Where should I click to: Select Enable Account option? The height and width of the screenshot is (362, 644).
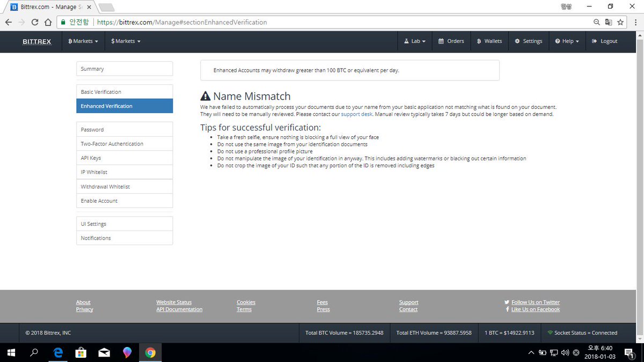click(125, 201)
